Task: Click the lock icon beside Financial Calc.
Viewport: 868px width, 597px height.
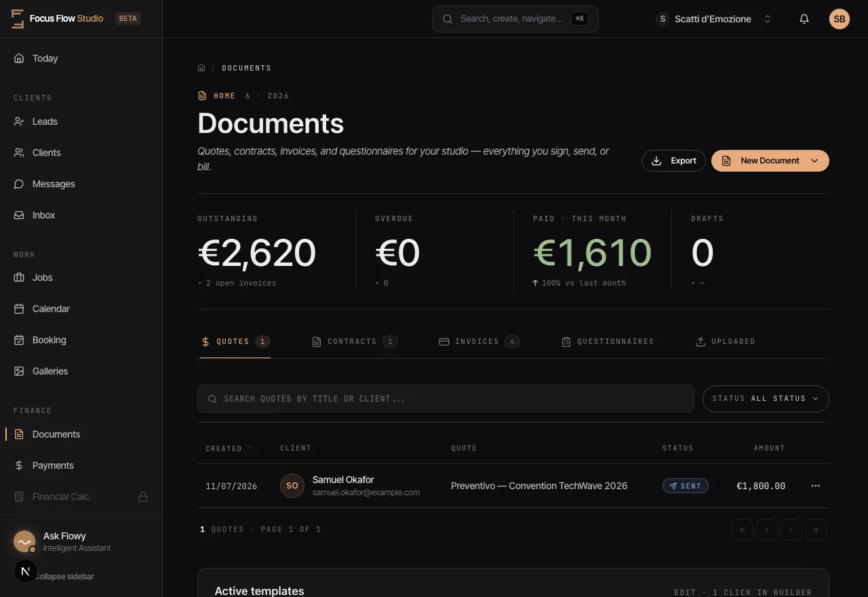Action: [x=143, y=497]
